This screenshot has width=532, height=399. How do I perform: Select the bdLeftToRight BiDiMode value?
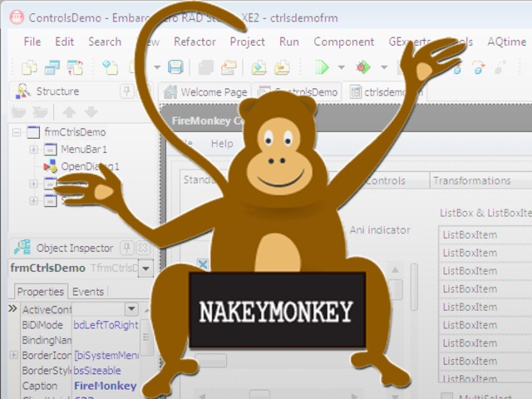pos(106,325)
